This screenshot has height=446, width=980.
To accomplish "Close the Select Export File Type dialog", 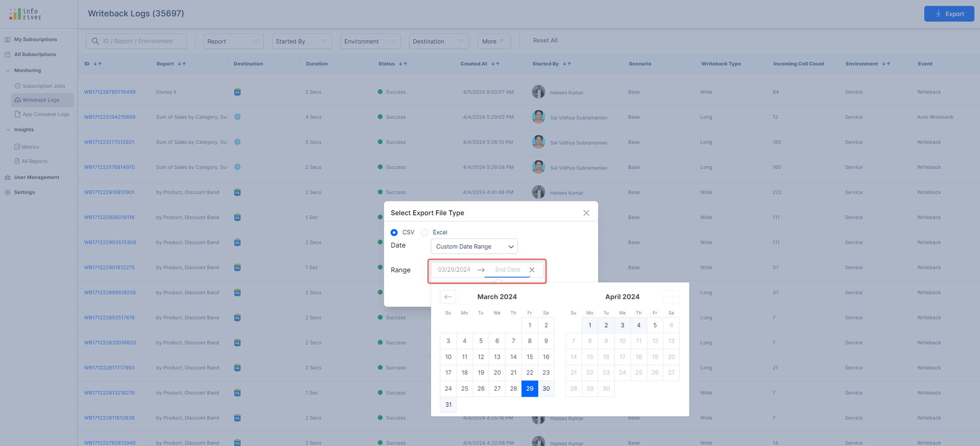I will click(586, 213).
